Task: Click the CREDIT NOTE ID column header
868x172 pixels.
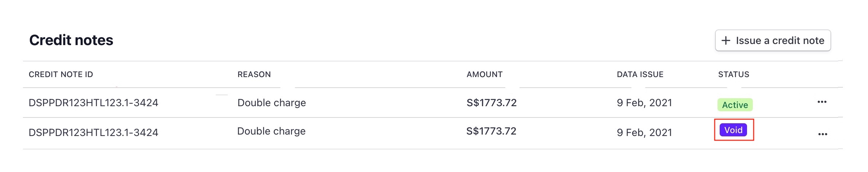Action: coord(61,75)
